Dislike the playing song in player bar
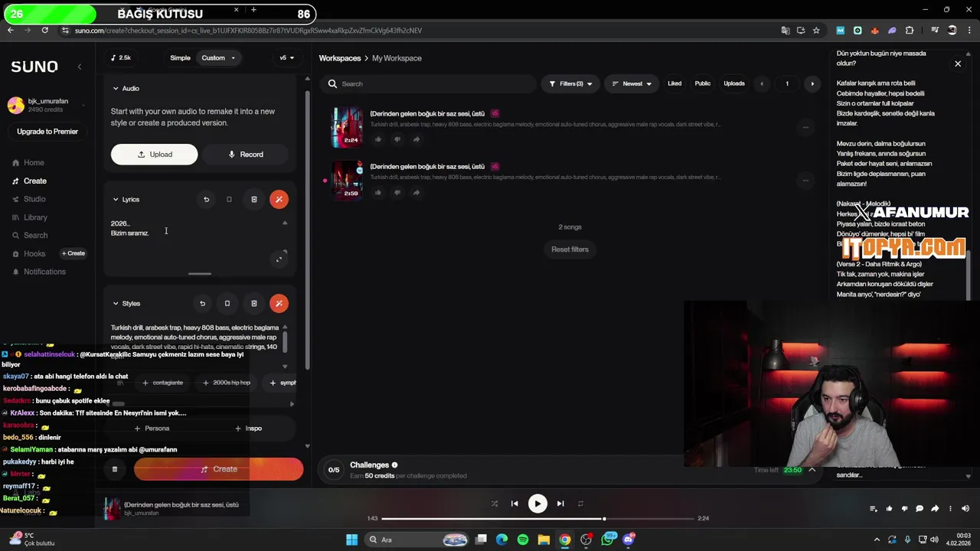The image size is (980, 551). pyautogui.click(x=904, y=508)
